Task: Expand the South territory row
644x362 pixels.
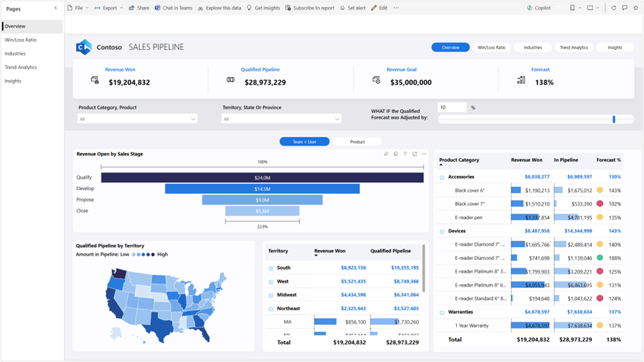Action: 271,268
